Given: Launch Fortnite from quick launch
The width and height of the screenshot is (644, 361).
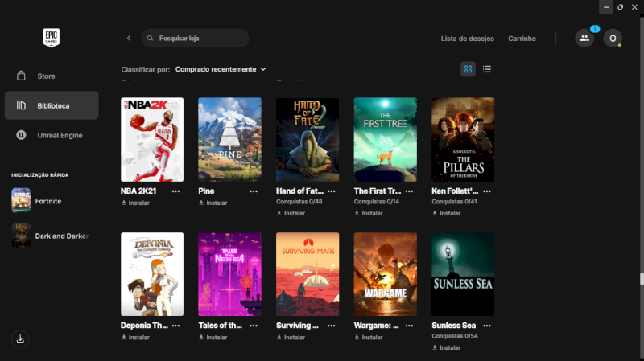Looking at the screenshot, I should [37, 201].
